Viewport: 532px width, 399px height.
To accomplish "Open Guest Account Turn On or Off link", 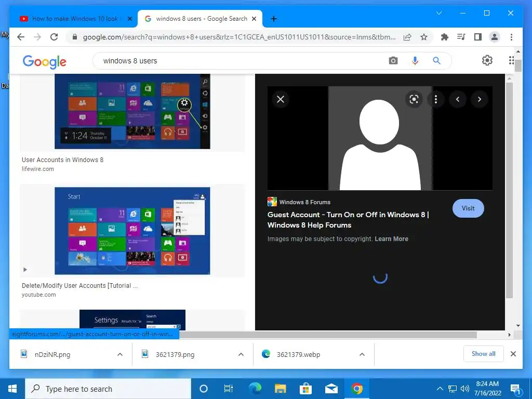I will pyautogui.click(x=348, y=220).
